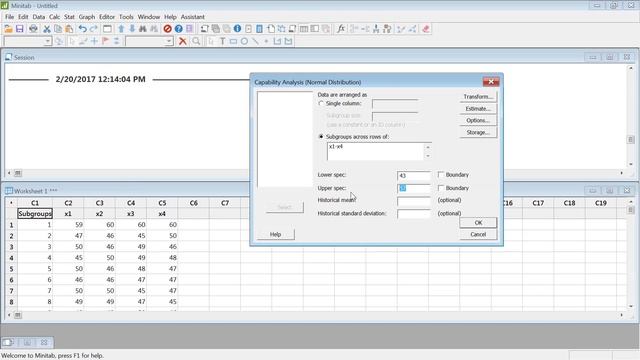
Task: Click the red X icon on second toolbar
Action: point(183,41)
